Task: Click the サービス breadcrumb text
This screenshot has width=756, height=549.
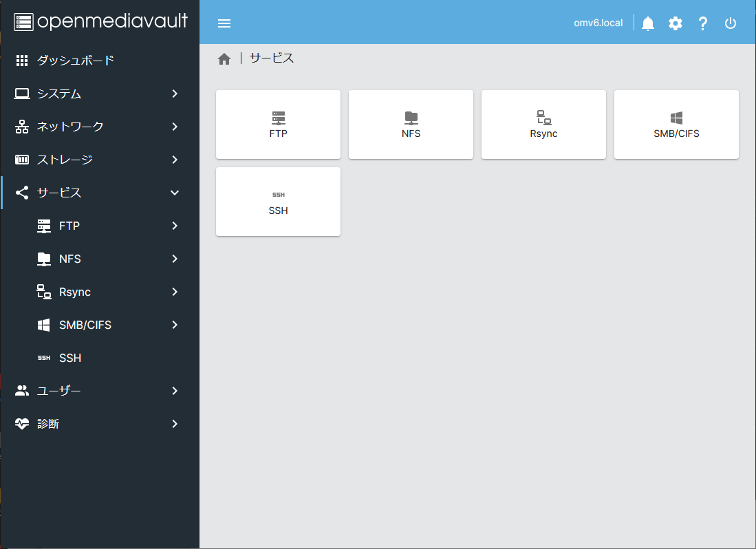Action: point(272,58)
